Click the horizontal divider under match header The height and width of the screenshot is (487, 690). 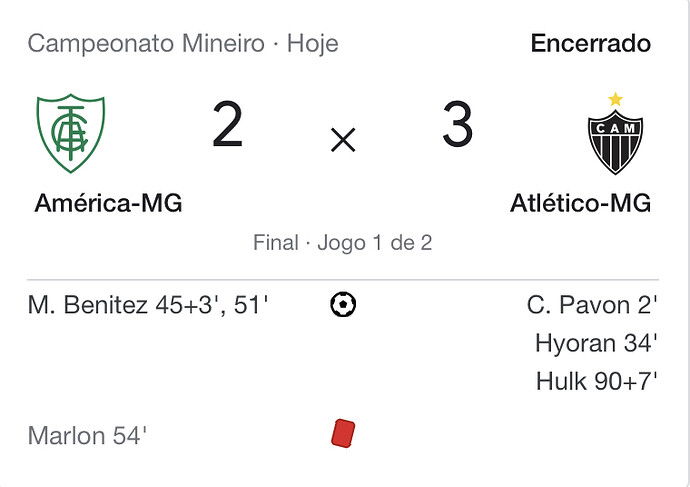pyautogui.click(x=343, y=279)
